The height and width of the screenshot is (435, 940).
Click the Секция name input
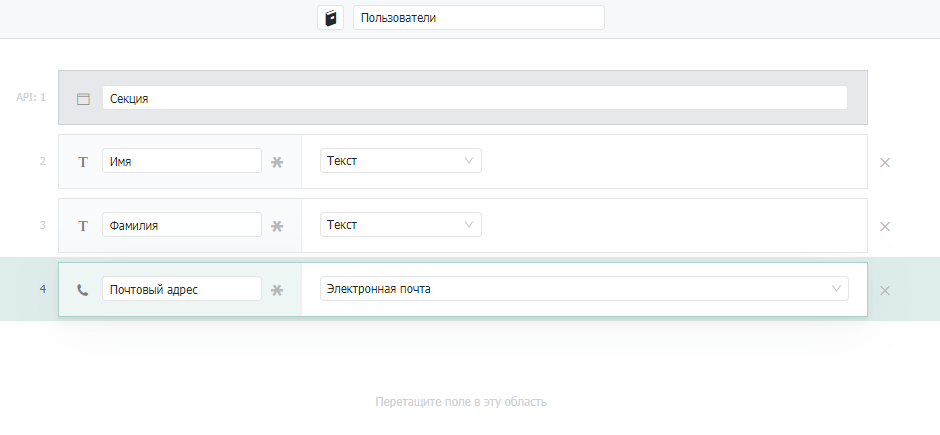[475, 98]
